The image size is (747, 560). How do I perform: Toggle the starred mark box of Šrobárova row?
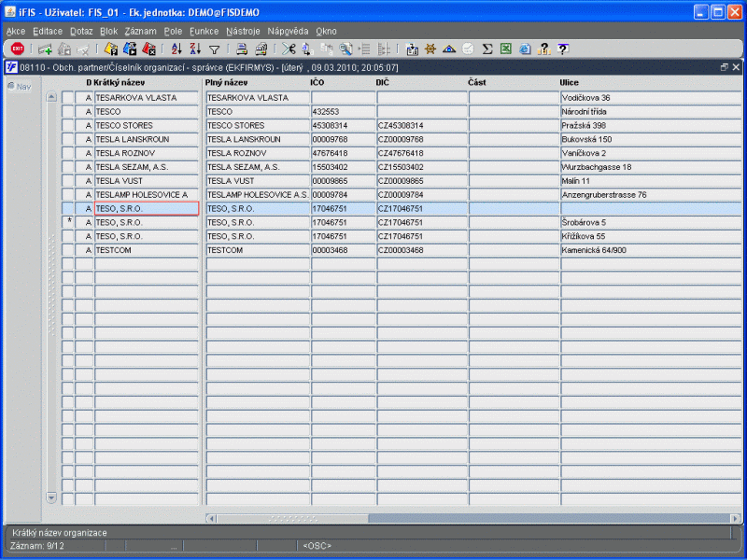point(67,222)
